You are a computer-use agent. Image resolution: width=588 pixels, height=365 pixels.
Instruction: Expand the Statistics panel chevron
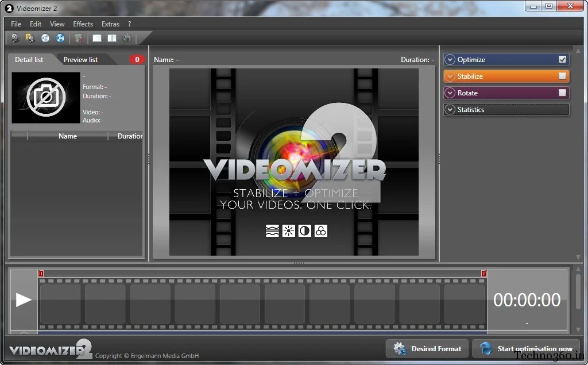[450, 110]
